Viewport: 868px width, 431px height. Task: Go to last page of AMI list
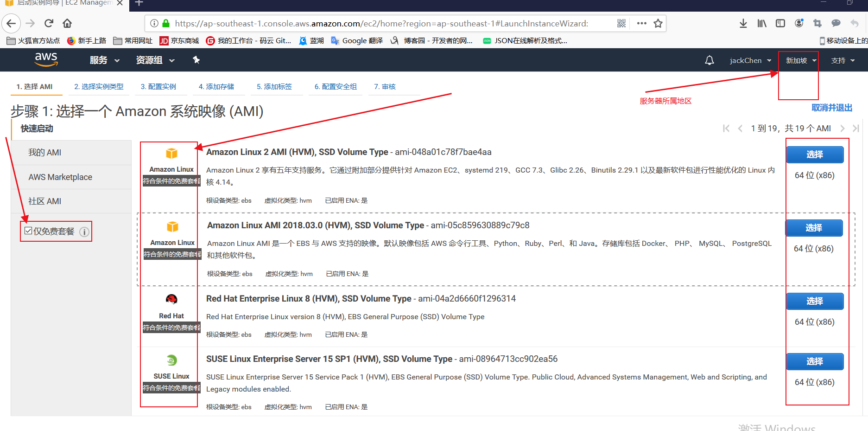coord(856,129)
